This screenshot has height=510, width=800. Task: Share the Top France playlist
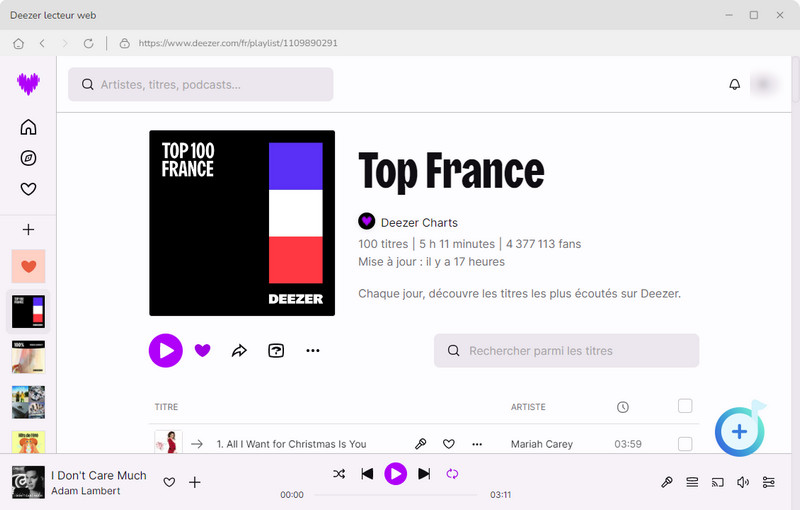coord(239,350)
